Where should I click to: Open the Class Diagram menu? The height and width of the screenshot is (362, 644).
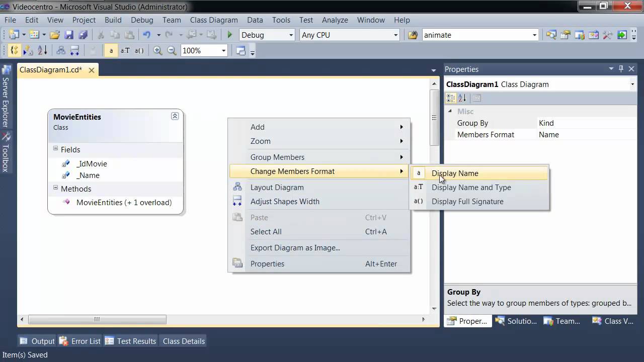214,20
